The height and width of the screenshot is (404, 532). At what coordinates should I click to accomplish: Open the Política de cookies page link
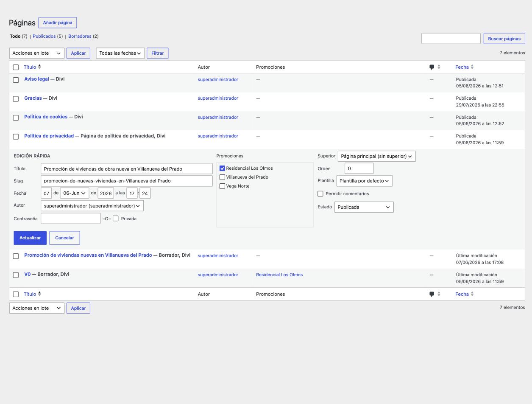tap(46, 117)
